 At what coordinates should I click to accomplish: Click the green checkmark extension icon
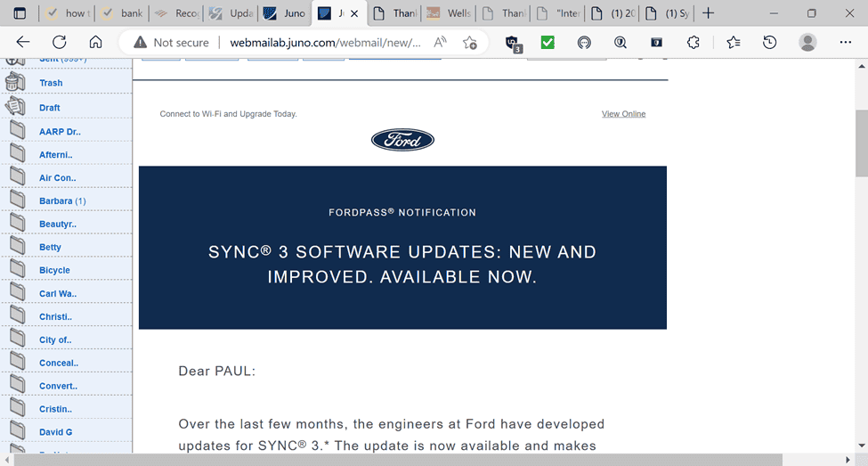point(548,42)
